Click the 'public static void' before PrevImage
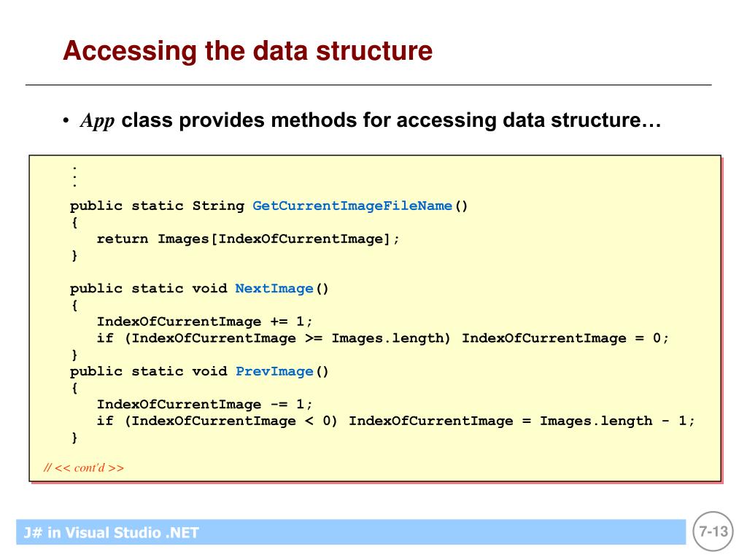The width and height of the screenshot is (747, 560). (x=148, y=371)
